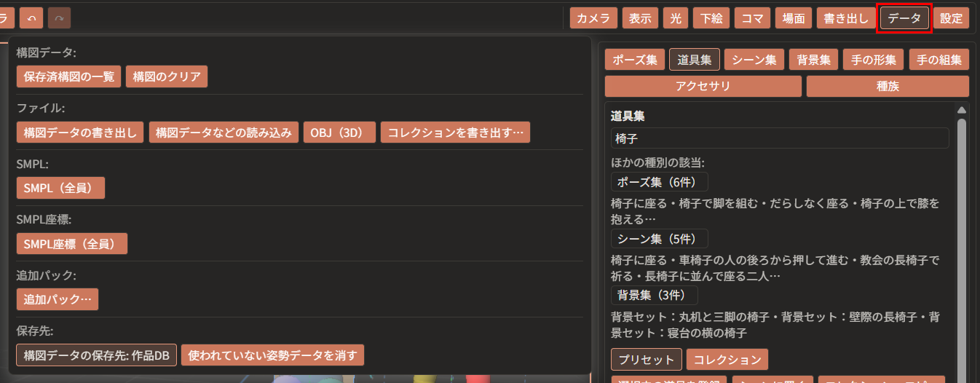Screen dimensions: 980x383
Task: Export as OBJ（3D）
Action: coord(340,133)
